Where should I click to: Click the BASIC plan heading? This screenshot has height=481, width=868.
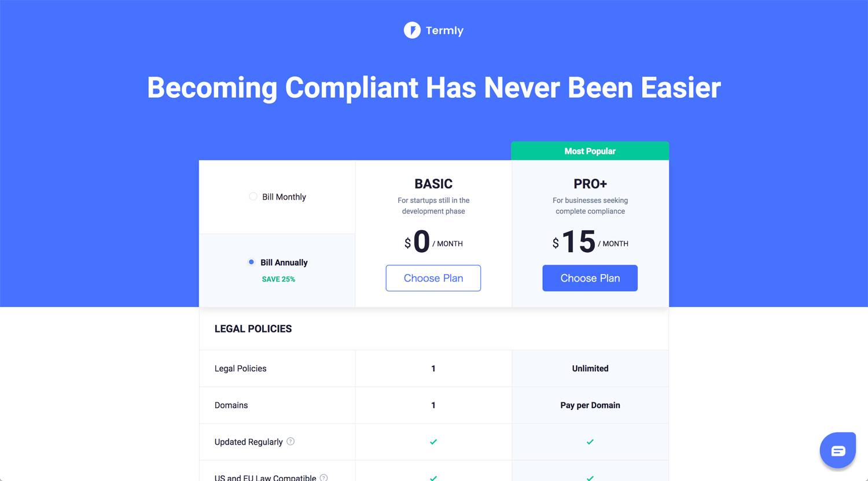click(x=433, y=184)
